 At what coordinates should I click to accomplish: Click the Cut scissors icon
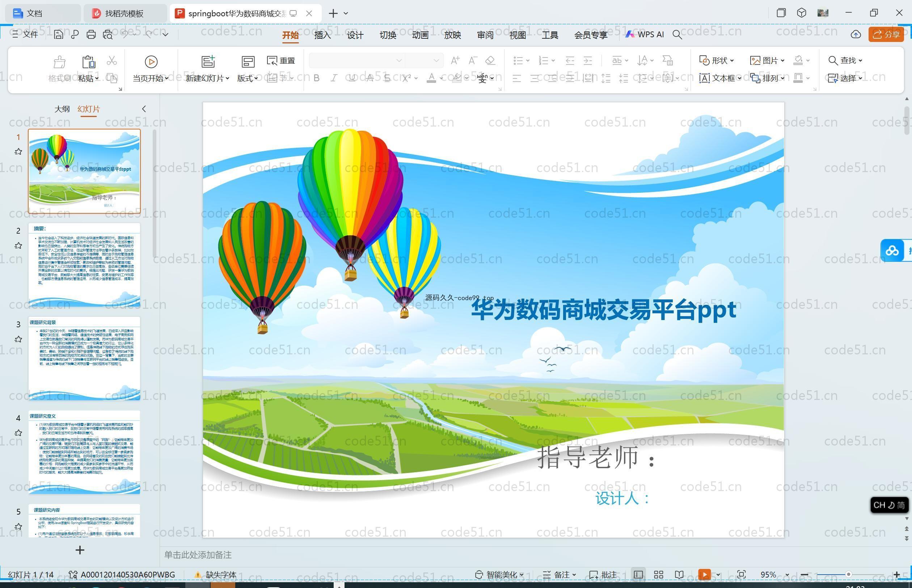[111, 60]
